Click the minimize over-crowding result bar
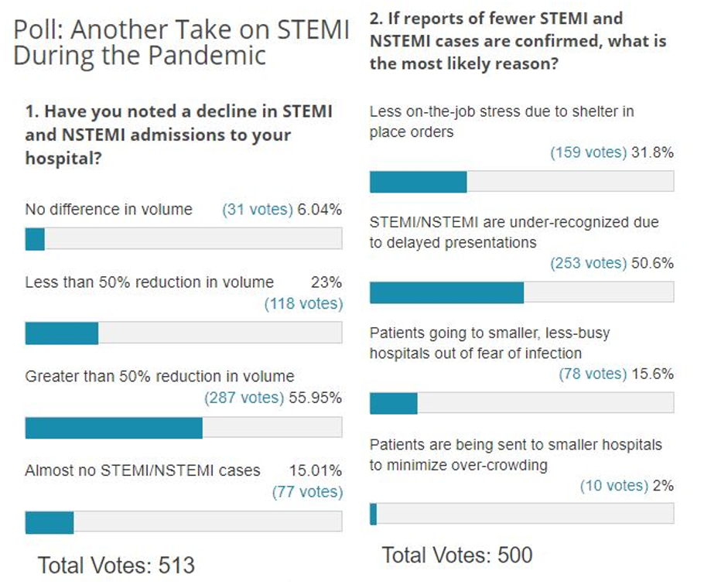 pos(521,514)
